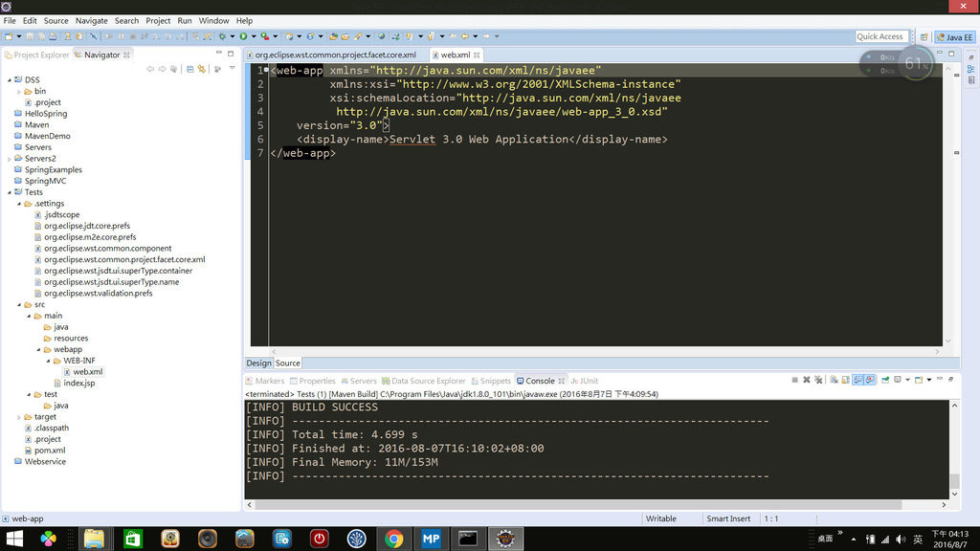Toggle the input language indicator in system tray
This screenshot has width=980, height=551.
click(918, 540)
